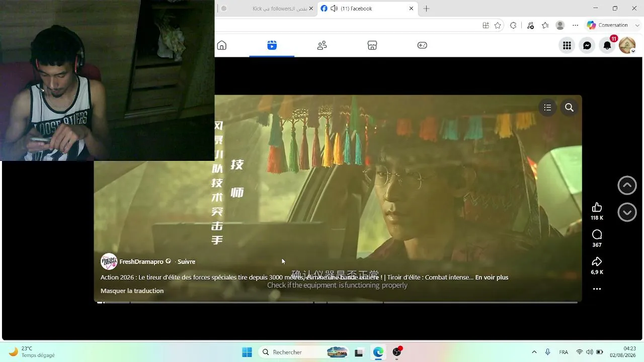Image resolution: width=644 pixels, height=362 pixels.
Task: Open Messenger chats
Action: pos(587,46)
